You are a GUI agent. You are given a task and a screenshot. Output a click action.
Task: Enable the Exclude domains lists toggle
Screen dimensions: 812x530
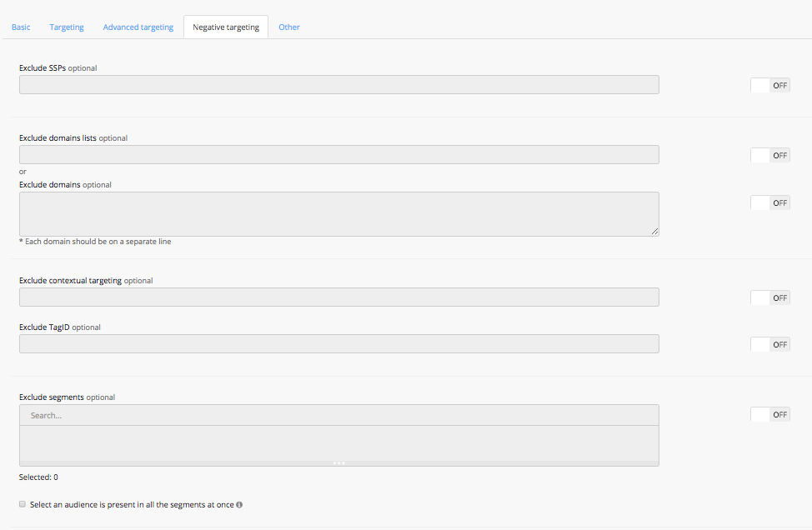pos(769,155)
